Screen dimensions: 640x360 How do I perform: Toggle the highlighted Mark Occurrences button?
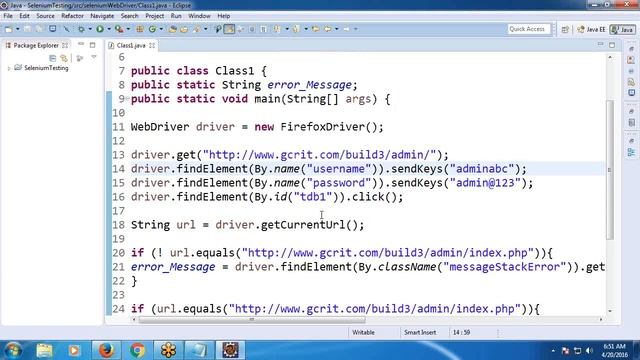[x=229, y=29]
